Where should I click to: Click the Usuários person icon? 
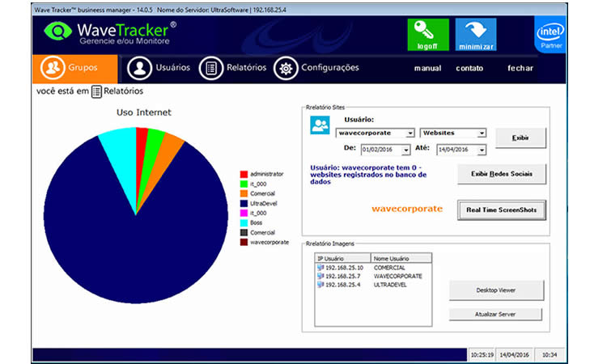pyautogui.click(x=140, y=68)
